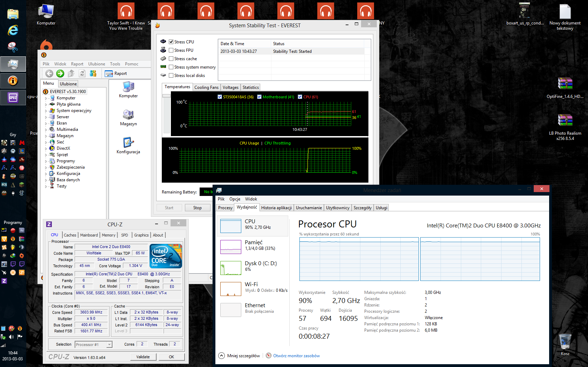Expand the DirectX tree node

tap(46, 149)
